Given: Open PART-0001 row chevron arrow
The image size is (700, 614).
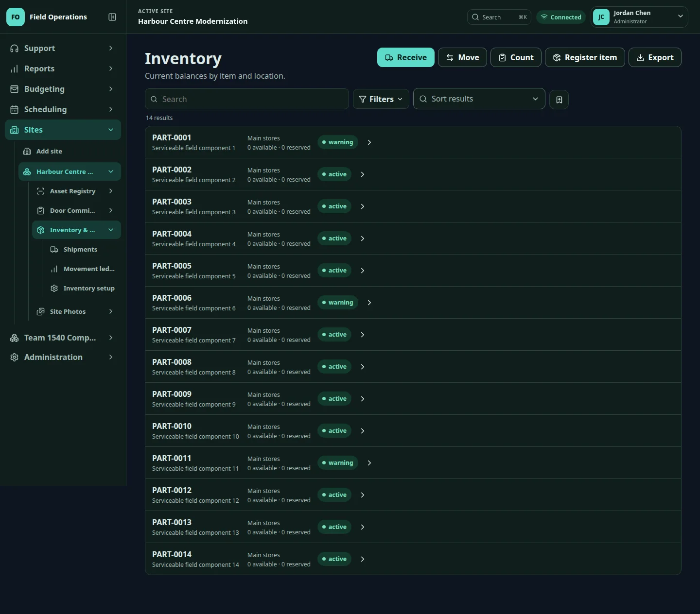Looking at the screenshot, I should point(369,142).
